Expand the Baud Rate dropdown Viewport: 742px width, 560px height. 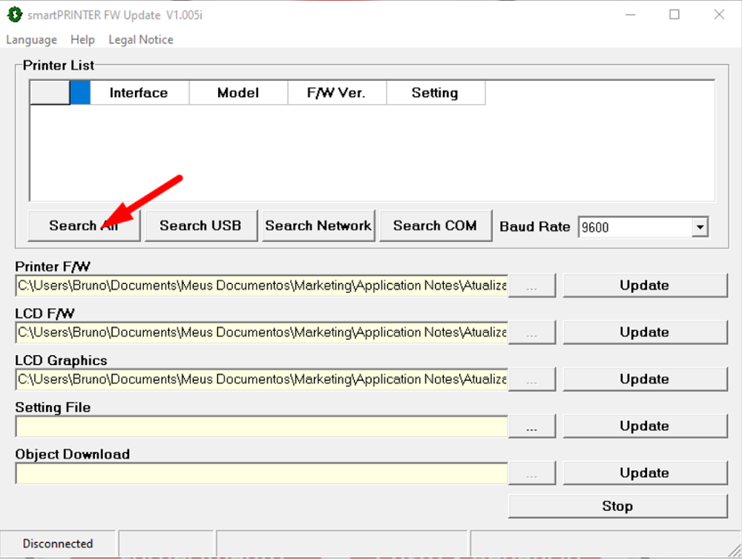pos(699,227)
